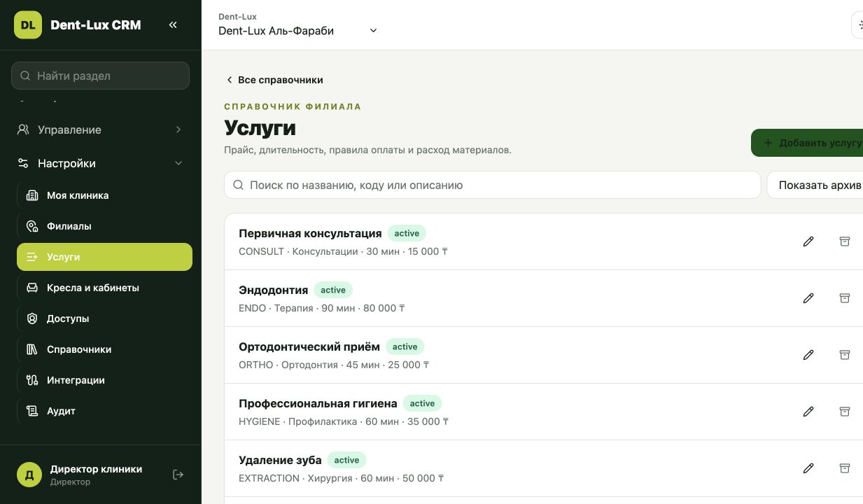Focus the Найти раздел search field
The width and height of the screenshot is (863, 504).
click(100, 76)
